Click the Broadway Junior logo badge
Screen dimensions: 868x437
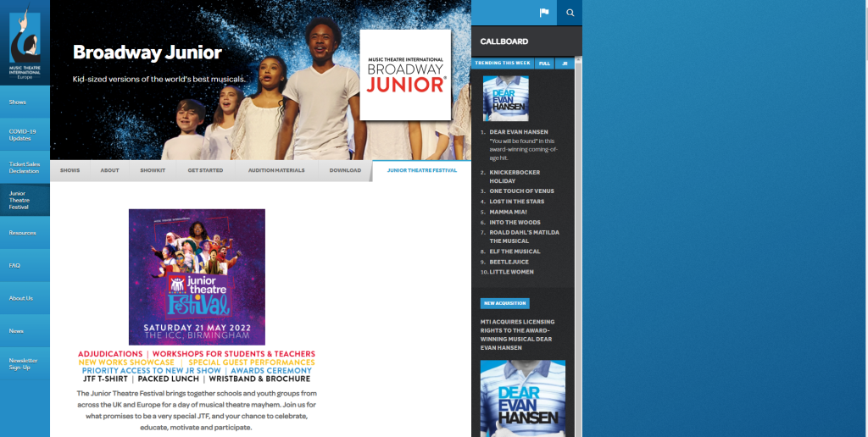pyautogui.click(x=405, y=75)
